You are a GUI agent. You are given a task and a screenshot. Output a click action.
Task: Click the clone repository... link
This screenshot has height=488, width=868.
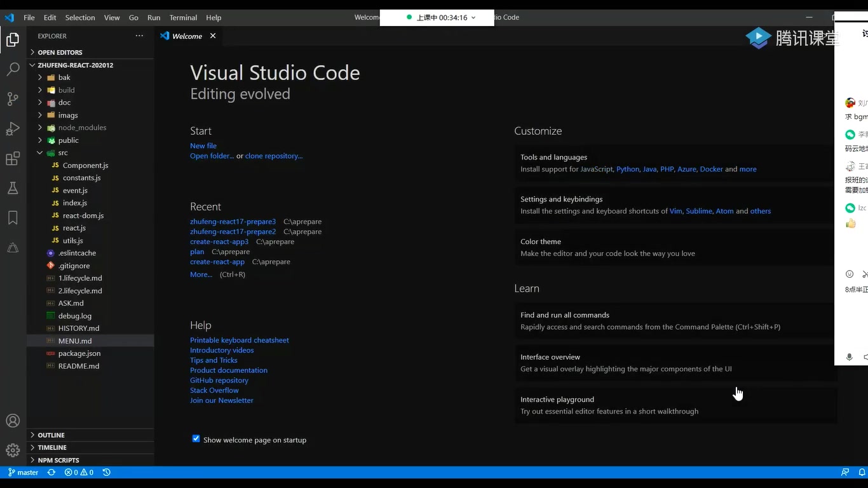274,156
